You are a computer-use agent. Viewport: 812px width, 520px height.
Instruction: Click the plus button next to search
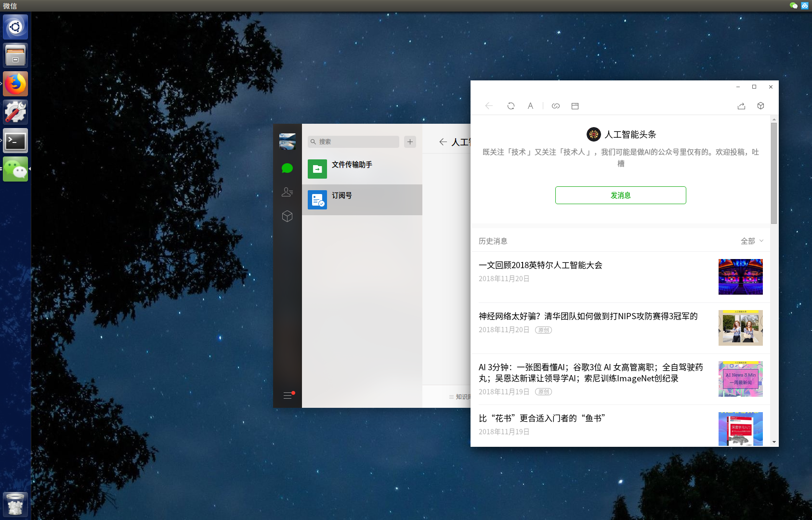tap(410, 142)
